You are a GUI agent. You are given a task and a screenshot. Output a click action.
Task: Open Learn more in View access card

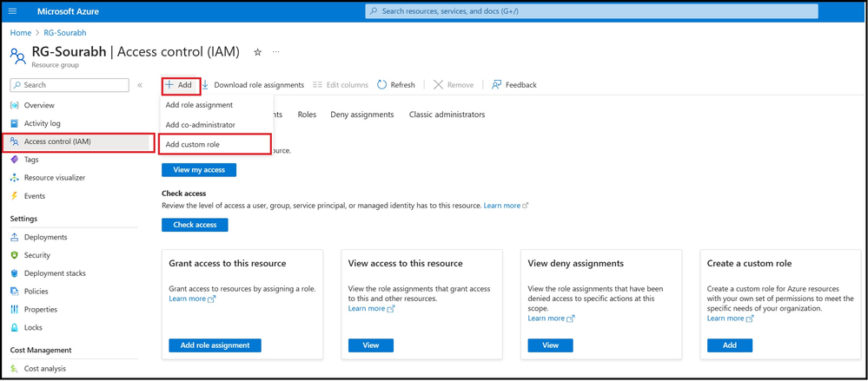point(372,308)
